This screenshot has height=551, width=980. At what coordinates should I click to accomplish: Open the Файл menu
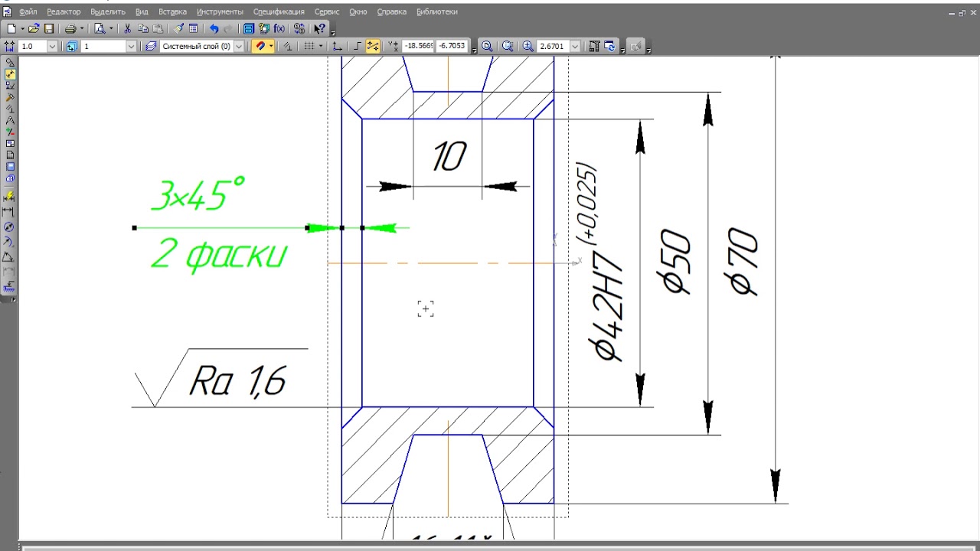click(x=28, y=11)
